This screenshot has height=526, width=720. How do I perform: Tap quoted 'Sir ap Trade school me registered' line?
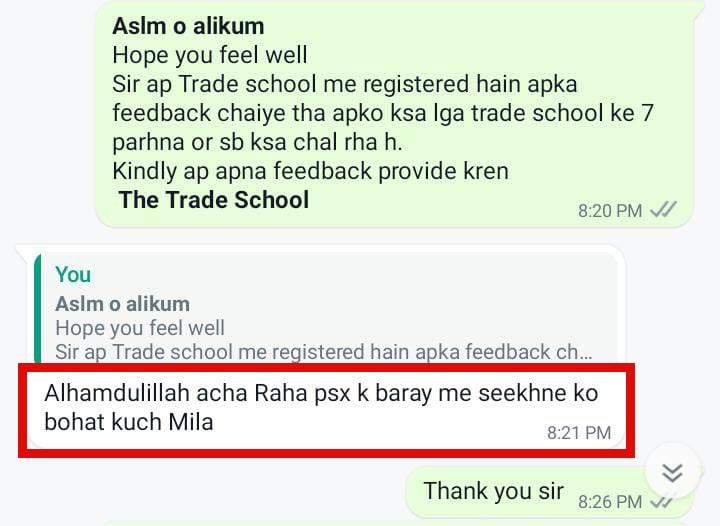324,352
